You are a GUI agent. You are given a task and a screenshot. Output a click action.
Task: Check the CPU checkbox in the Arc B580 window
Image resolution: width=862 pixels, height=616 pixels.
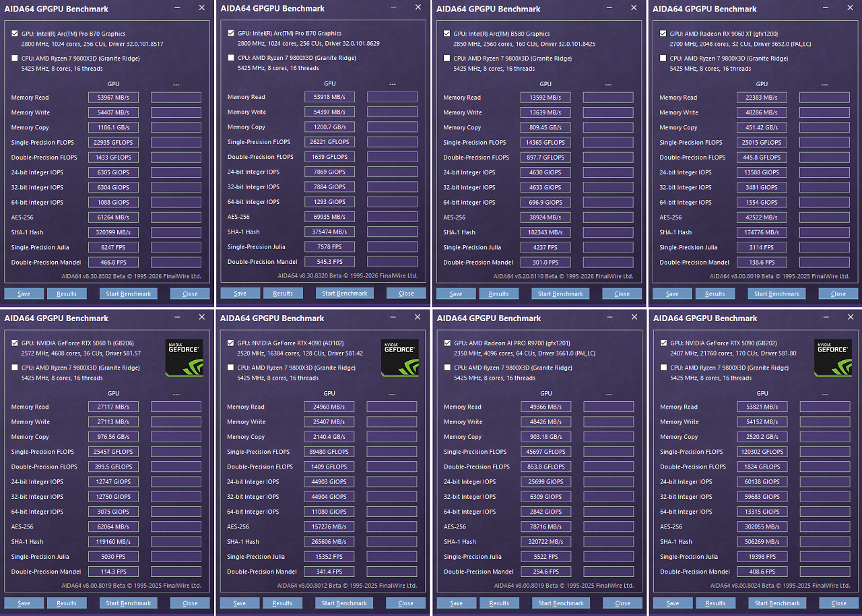(447, 59)
